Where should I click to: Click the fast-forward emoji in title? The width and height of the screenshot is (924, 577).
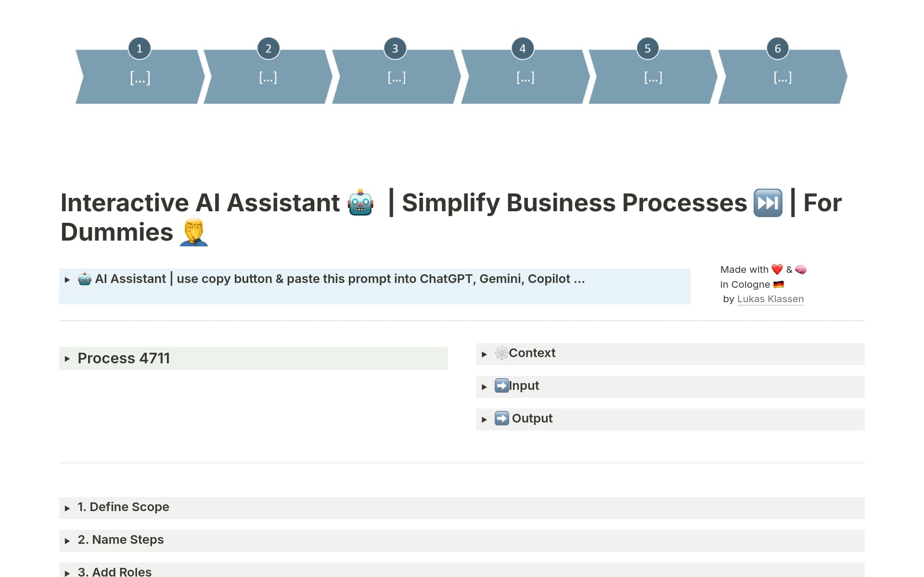pos(768,203)
